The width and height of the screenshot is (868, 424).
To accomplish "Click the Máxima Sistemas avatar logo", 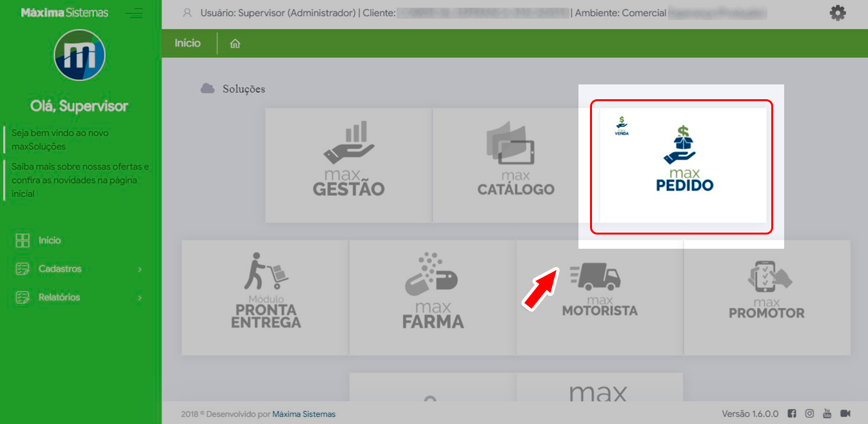I will point(80,55).
